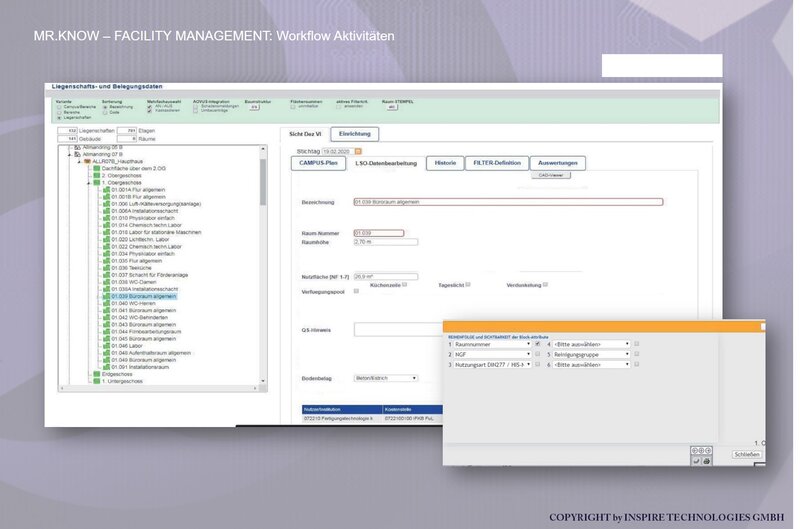Screen dimensions: 800x529
Task: Select the Bezeichnung sorting radio button
Action: coord(105,107)
